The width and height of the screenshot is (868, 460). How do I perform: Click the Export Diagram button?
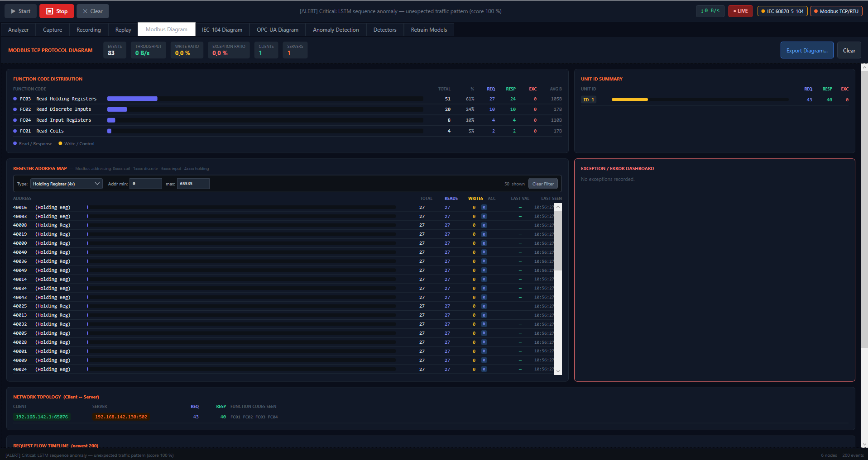(x=807, y=50)
